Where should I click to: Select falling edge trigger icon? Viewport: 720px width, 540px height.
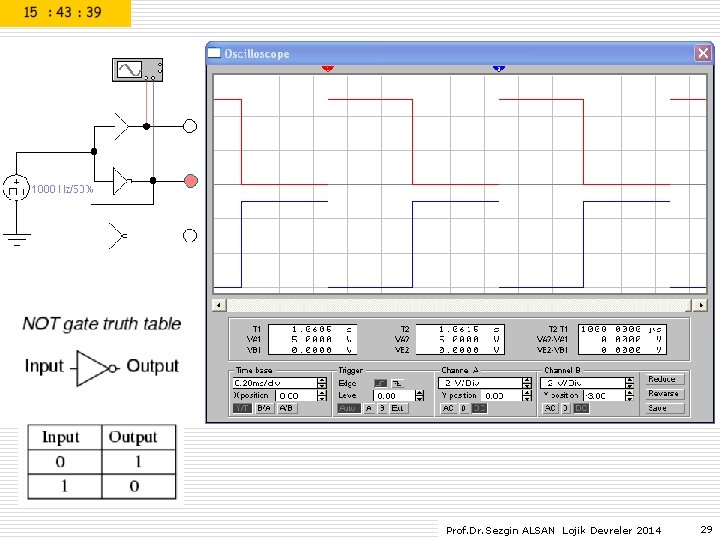click(398, 383)
